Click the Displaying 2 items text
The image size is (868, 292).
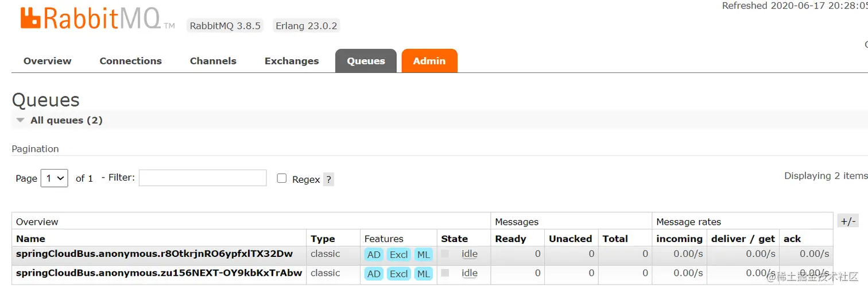point(826,176)
